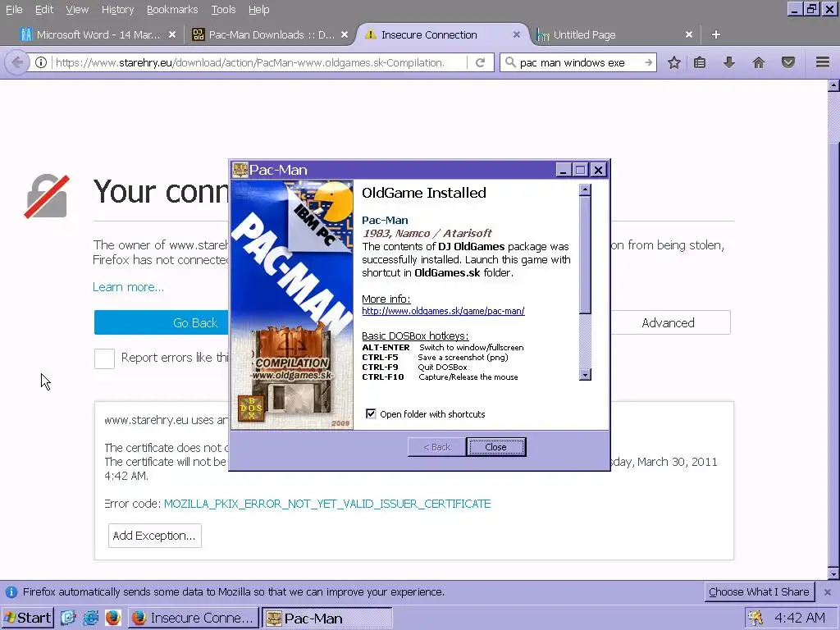Image resolution: width=840 pixels, height=630 pixels.
Task: Close the Untitled Page tab
Action: point(689,34)
